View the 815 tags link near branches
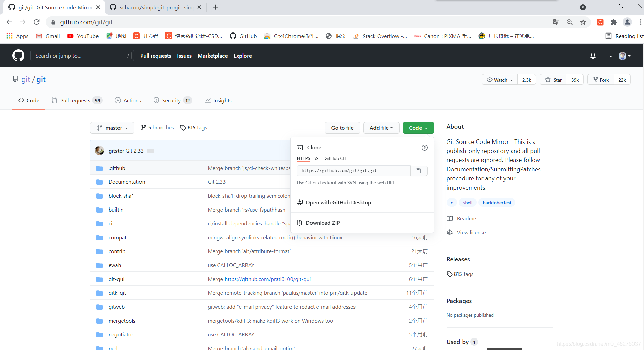The image size is (644, 350). click(x=193, y=128)
